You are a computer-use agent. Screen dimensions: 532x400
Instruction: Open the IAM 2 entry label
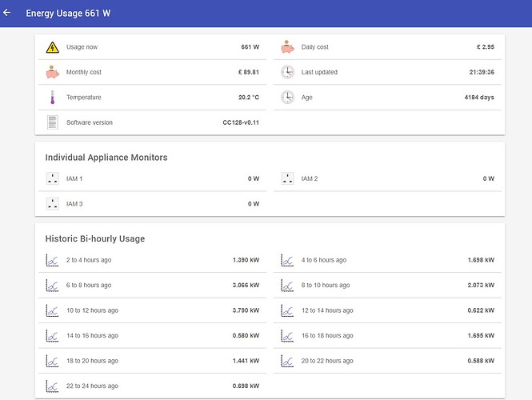(310, 178)
